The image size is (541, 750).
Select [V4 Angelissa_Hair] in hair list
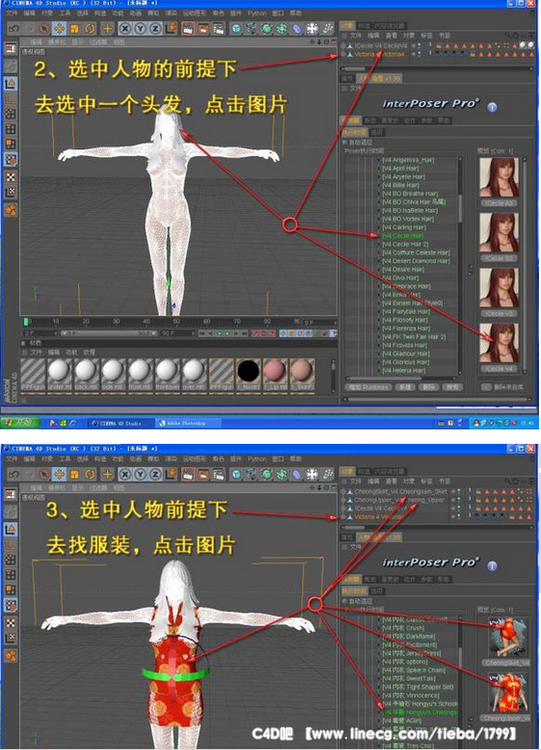coord(408,160)
